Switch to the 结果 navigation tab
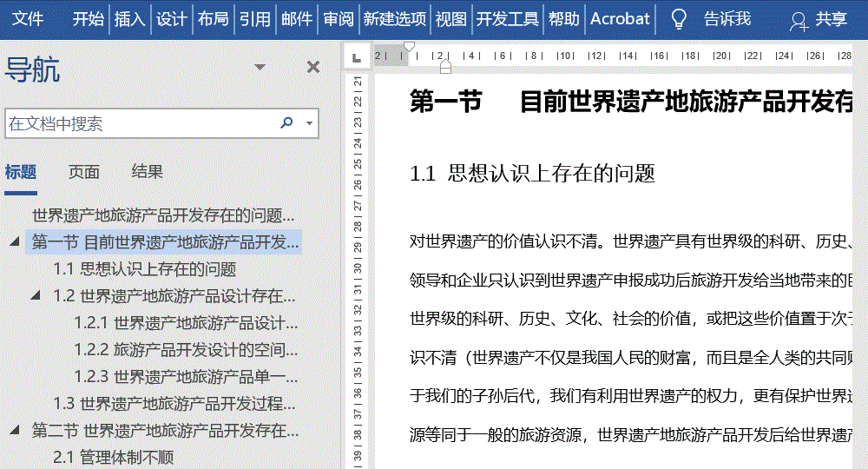Viewport: 868px width, 469px height. point(148,172)
